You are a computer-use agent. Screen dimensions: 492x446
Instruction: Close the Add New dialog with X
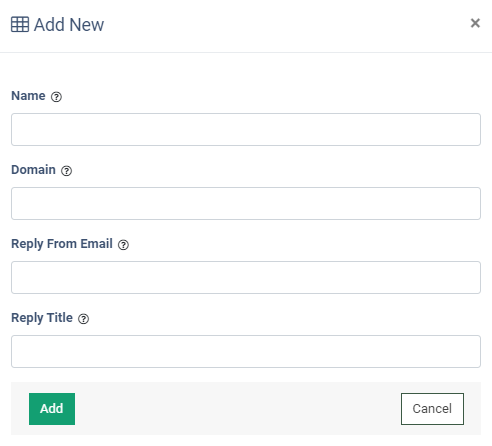[475, 23]
